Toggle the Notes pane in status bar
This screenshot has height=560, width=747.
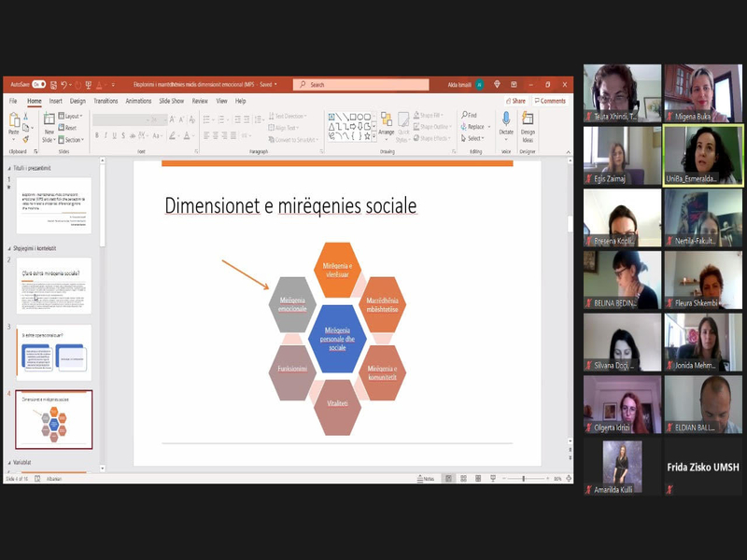coord(427,479)
